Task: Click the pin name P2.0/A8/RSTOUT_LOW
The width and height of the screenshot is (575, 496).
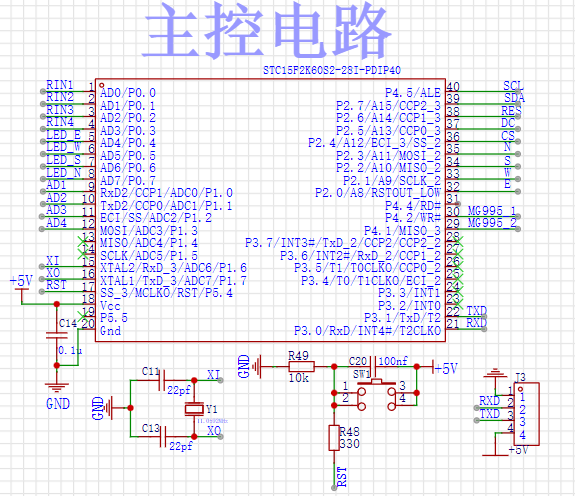Action: 378,192
